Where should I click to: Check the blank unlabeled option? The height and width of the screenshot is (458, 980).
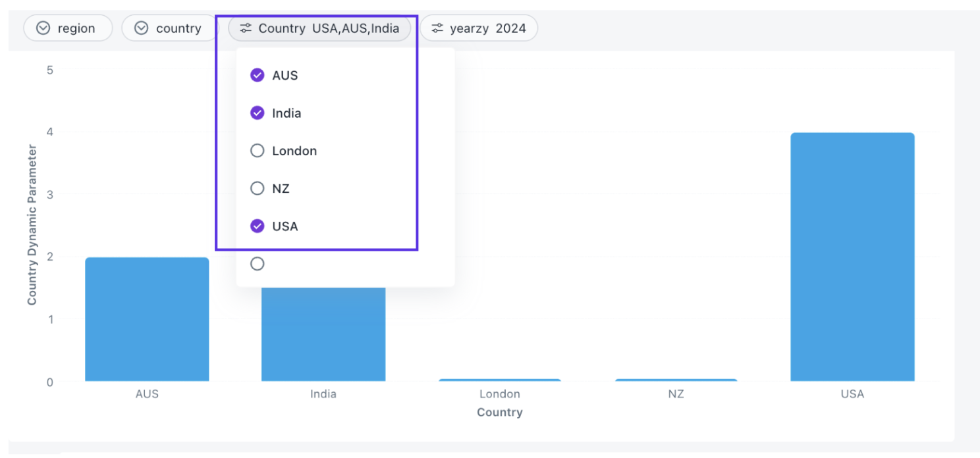pyautogui.click(x=258, y=264)
